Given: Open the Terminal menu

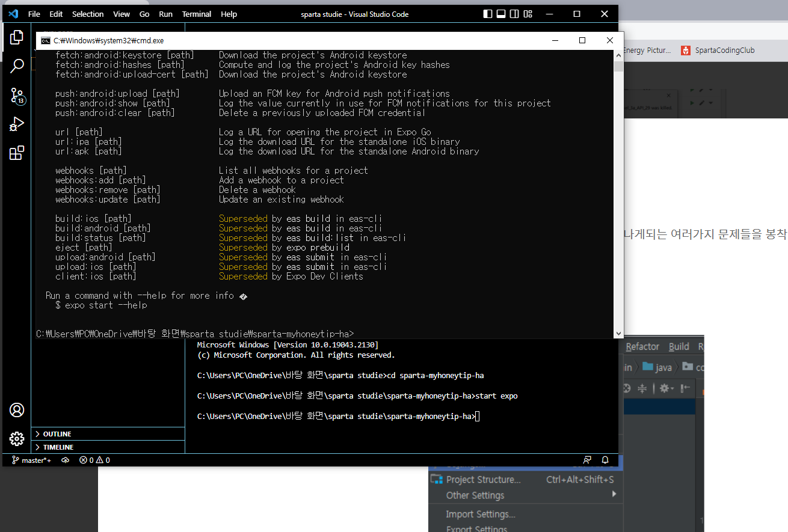Looking at the screenshot, I should click(197, 14).
